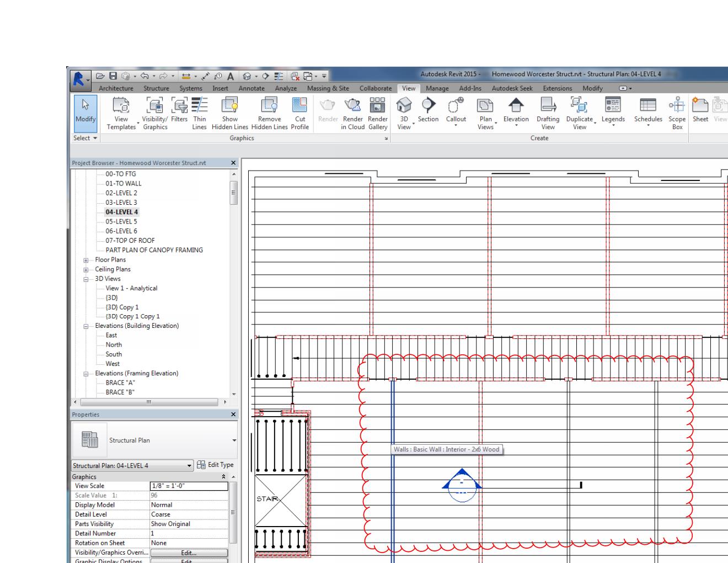Expand the Floor Plans tree node
Screen dimensions: 728x563
point(85,259)
